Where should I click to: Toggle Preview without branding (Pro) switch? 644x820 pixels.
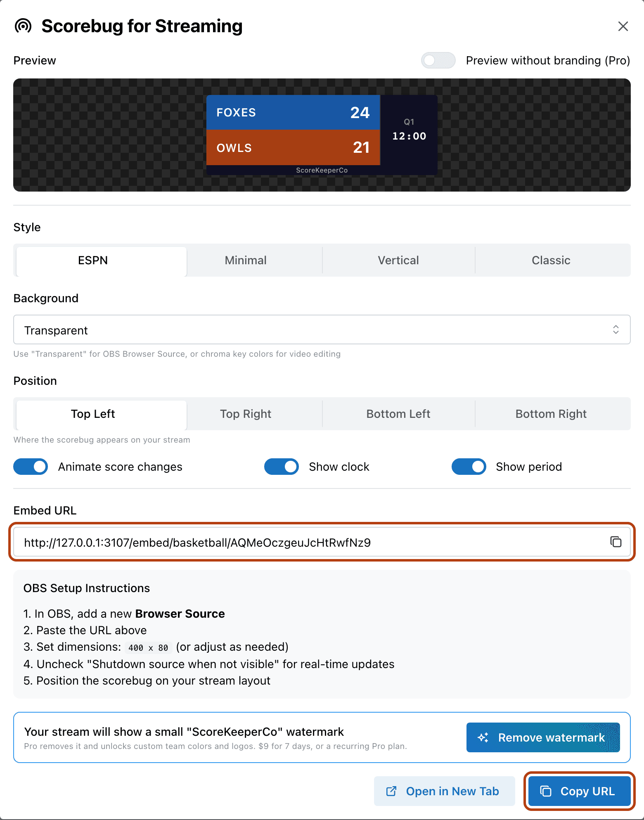438,60
